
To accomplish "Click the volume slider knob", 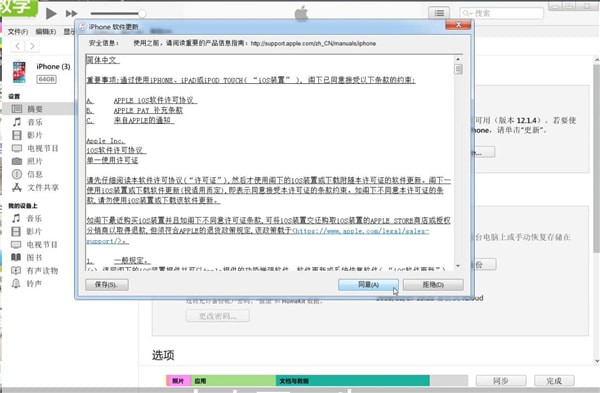I will point(142,13).
